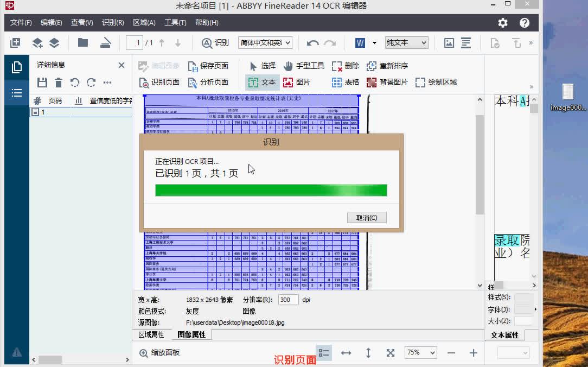Viewport: 588px width, 367px height.
Task: Click the analyze page (分析页面) icon
Action: click(193, 82)
